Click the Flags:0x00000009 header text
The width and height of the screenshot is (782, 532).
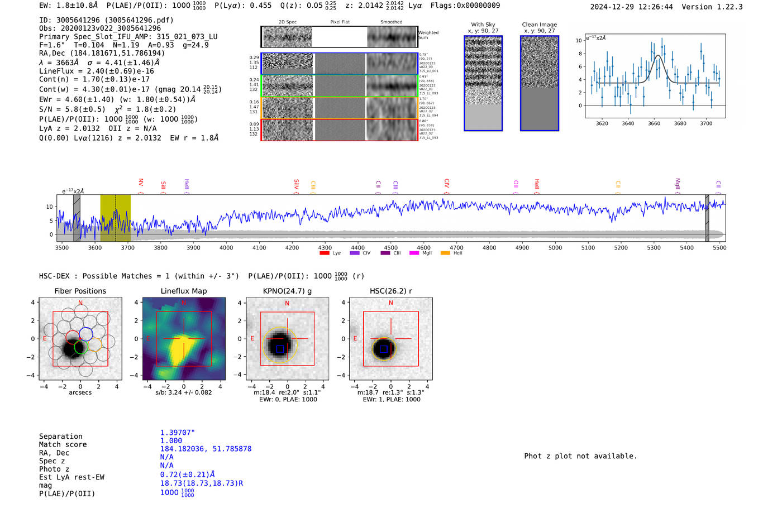[465, 6]
